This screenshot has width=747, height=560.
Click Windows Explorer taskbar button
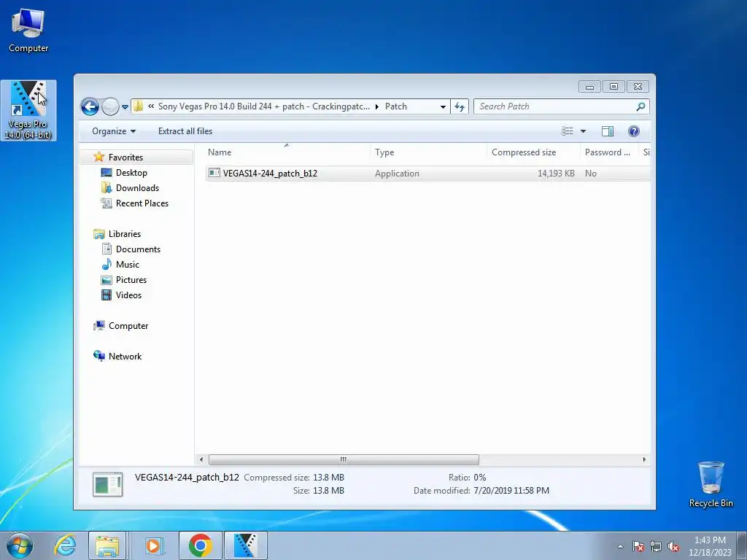coord(107,545)
